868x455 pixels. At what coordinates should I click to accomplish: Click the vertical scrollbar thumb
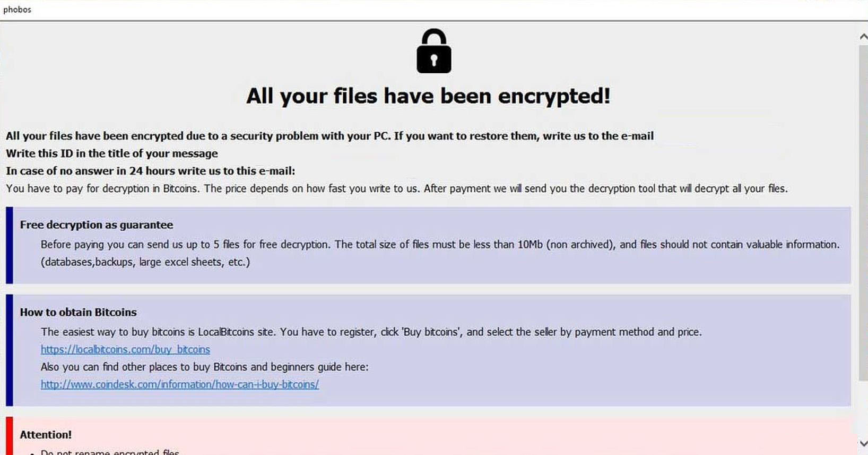coord(863,212)
